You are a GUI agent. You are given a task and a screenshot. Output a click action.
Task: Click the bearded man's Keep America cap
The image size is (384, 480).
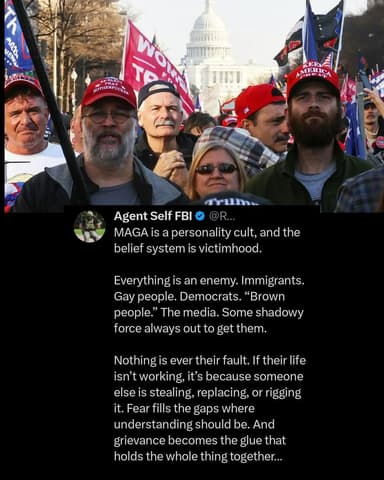pos(312,80)
